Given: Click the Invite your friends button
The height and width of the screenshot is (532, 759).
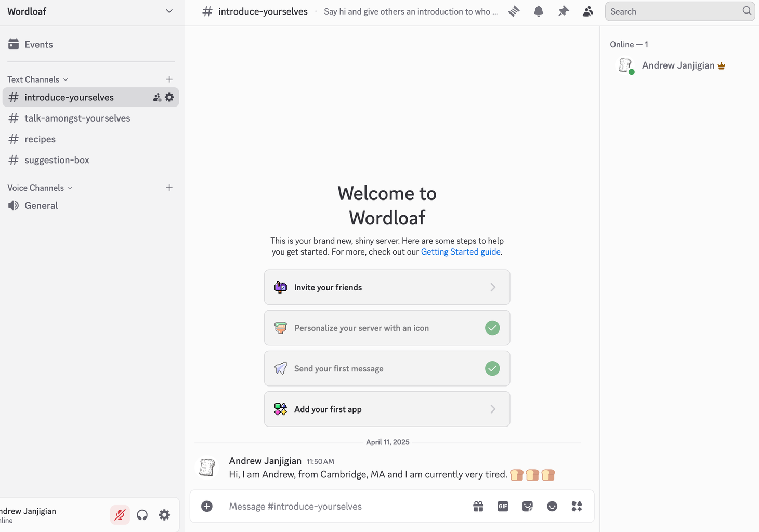Looking at the screenshot, I should (x=387, y=287).
